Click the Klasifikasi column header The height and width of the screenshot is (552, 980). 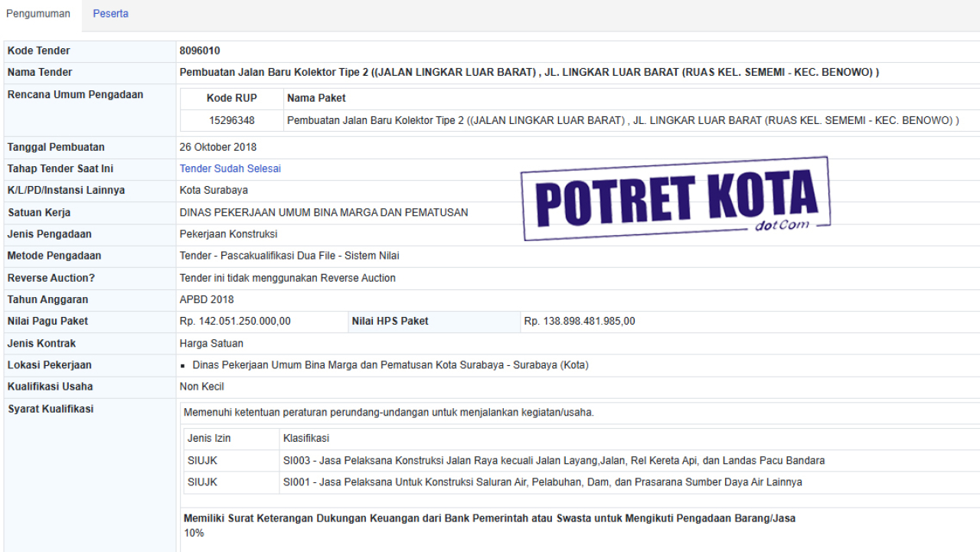[306, 439]
